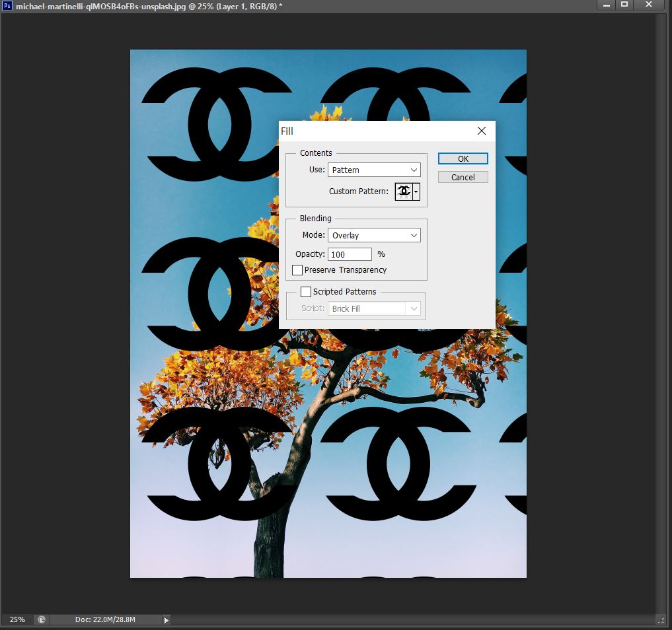Open the Script dropdown showing Brick Fill
The width and height of the screenshot is (672, 630).
pyautogui.click(x=374, y=308)
